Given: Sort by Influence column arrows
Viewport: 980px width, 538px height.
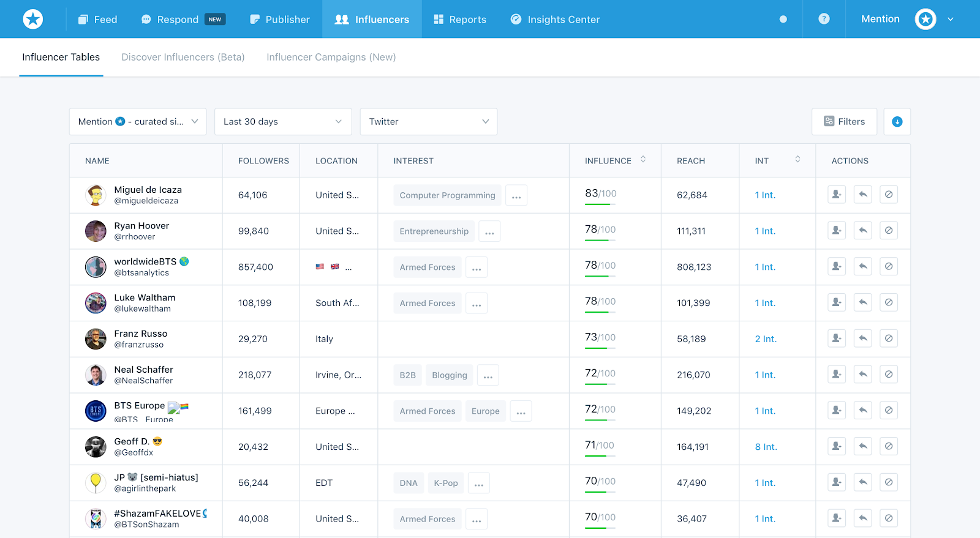Looking at the screenshot, I should click(x=643, y=160).
